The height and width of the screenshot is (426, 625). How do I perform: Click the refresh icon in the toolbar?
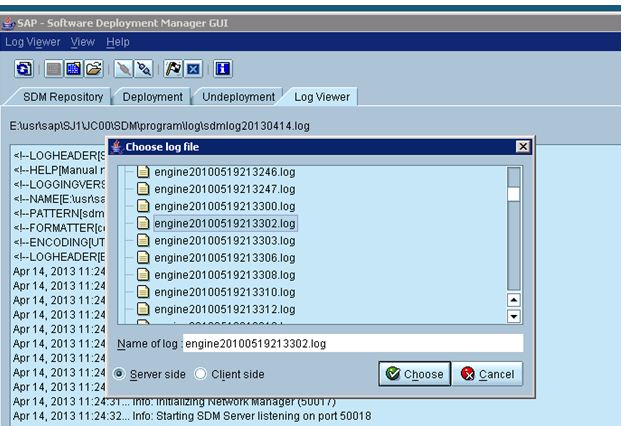tap(24, 69)
